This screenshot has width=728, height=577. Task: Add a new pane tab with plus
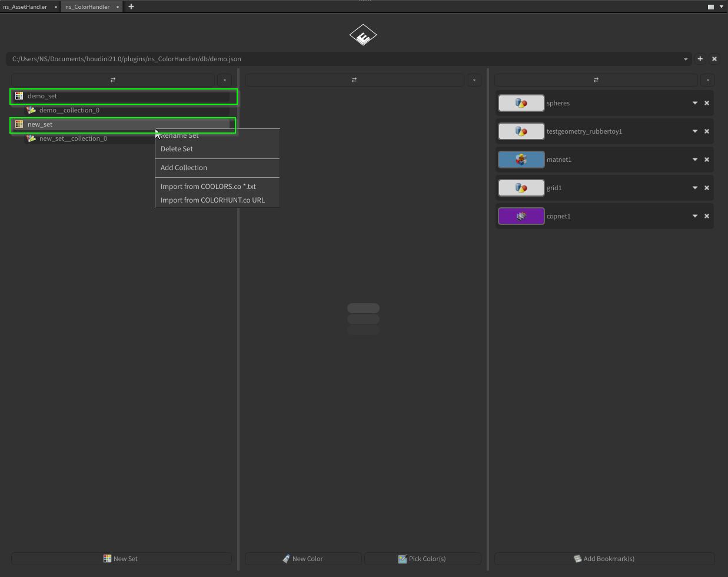(x=131, y=6)
